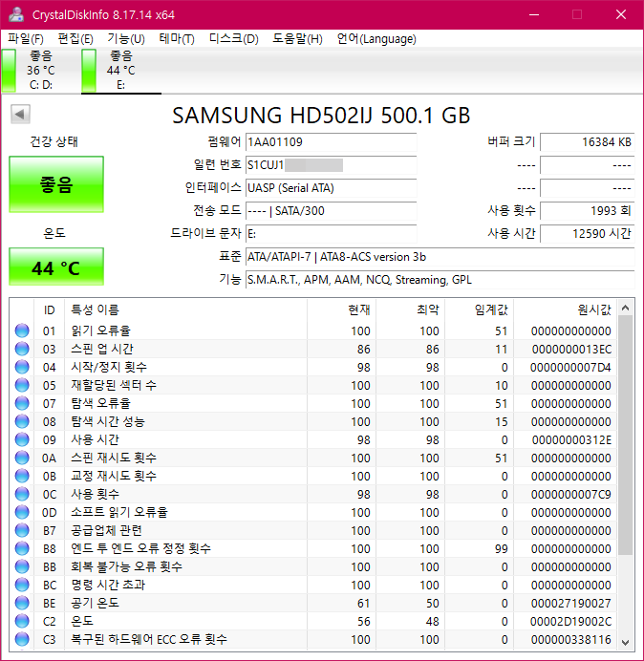This screenshot has height=661, width=644.
Task: Click the 44 °C temperature button
Action: tap(56, 267)
